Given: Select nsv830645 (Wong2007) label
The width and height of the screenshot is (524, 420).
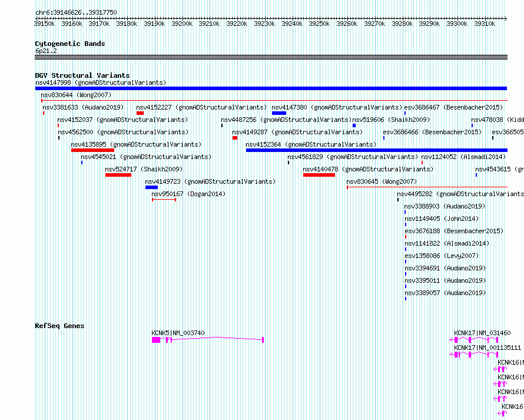Looking at the screenshot, I should pos(382,181).
